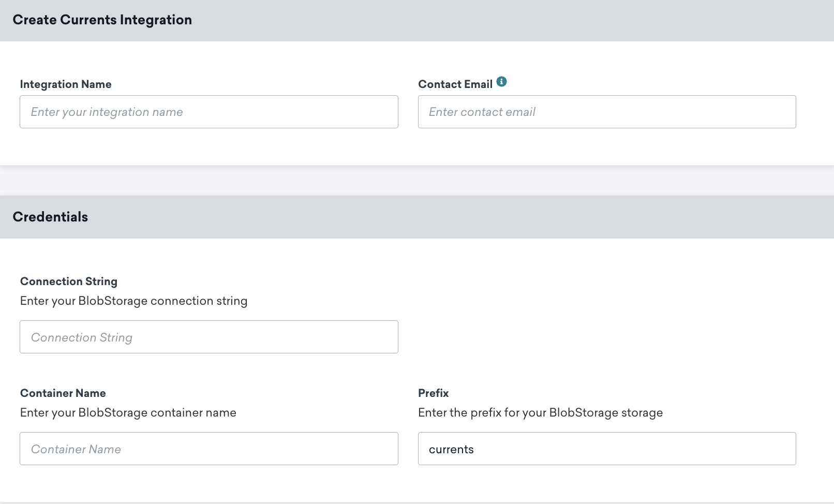Screen dimensions: 834x504
Task: Click the BlobStorage connection string helper text
Action: tap(133, 301)
